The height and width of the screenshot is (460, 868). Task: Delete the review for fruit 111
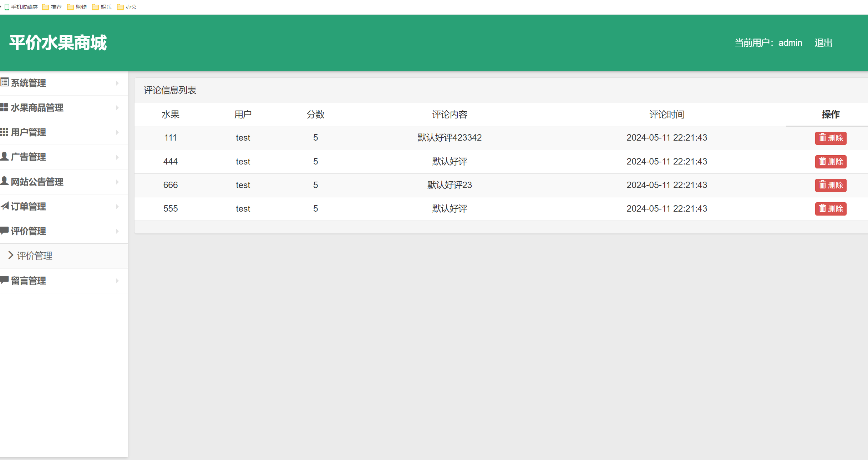[831, 138]
